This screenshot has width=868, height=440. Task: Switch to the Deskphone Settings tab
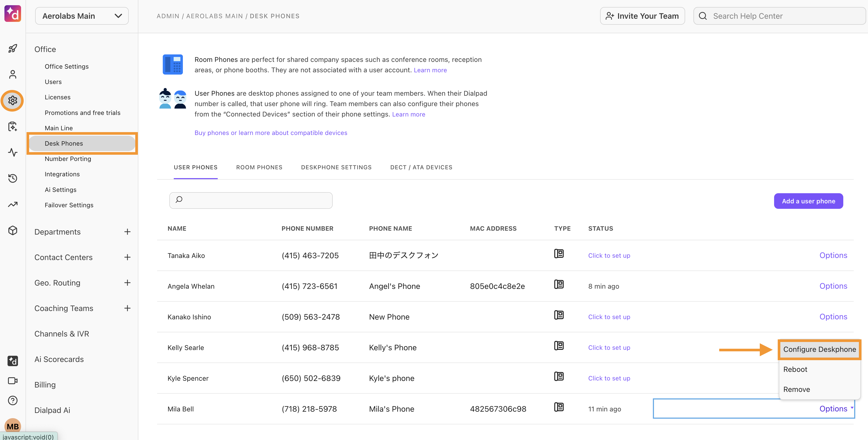coord(336,167)
